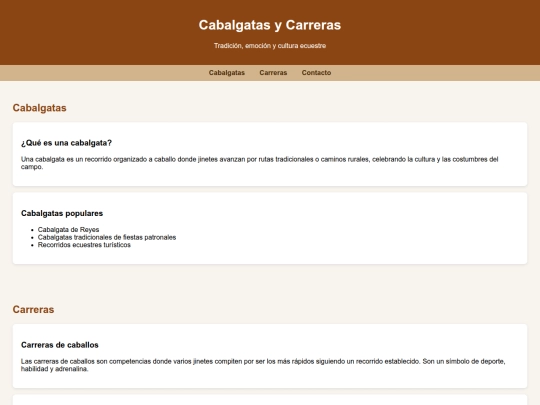Click the '¿Qué es una cabalgata?' heading
The width and height of the screenshot is (540, 405).
66,143
